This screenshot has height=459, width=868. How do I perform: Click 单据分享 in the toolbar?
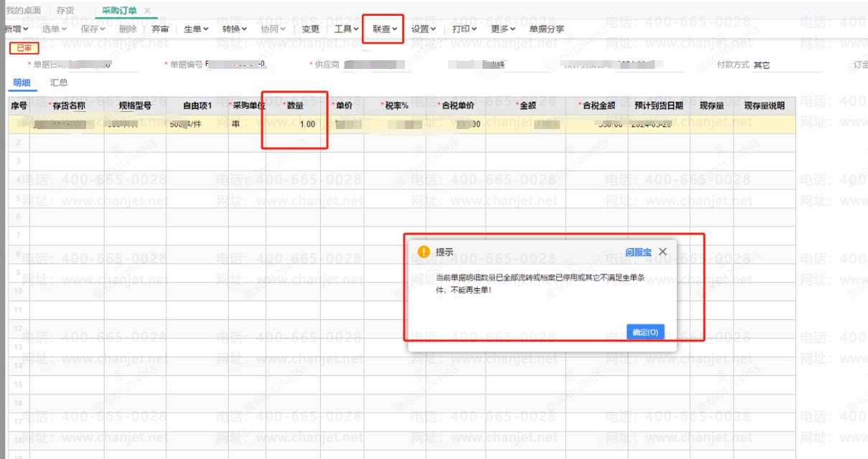tap(546, 29)
